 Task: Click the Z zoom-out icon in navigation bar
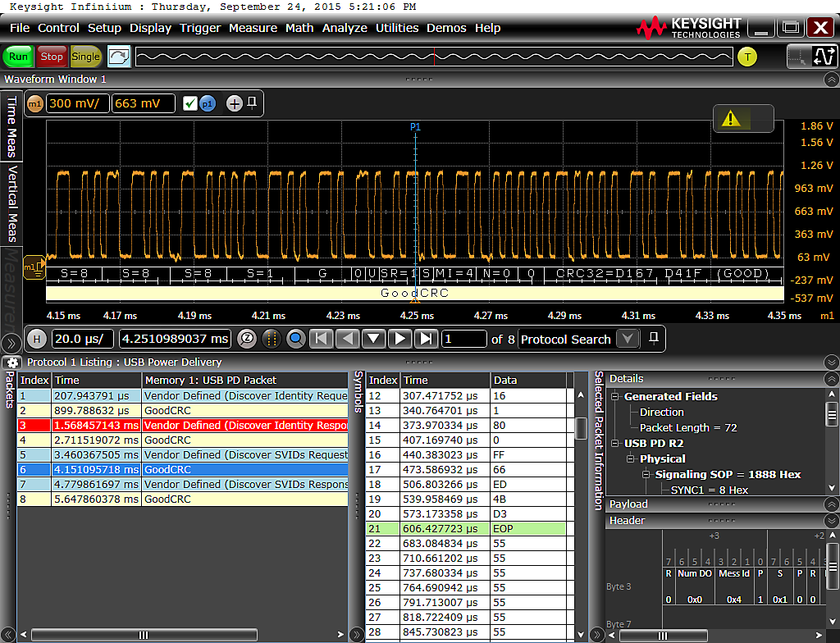click(246, 339)
